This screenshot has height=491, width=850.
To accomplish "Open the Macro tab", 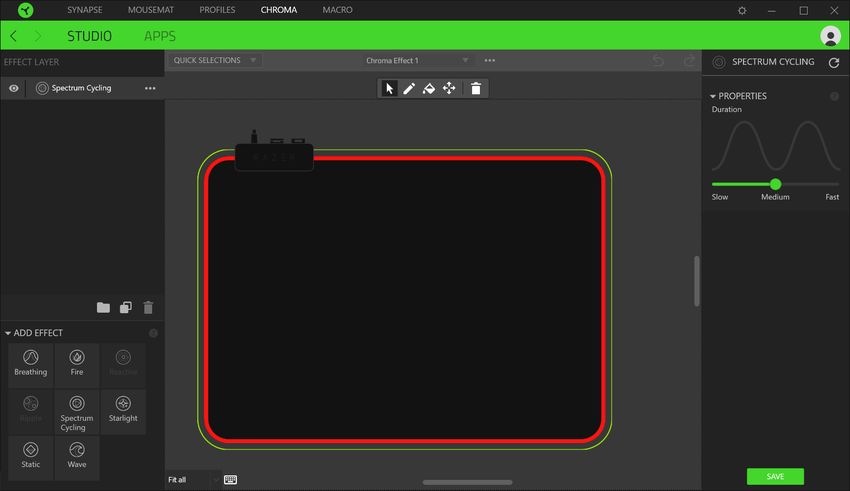I will tap(337, 10).
